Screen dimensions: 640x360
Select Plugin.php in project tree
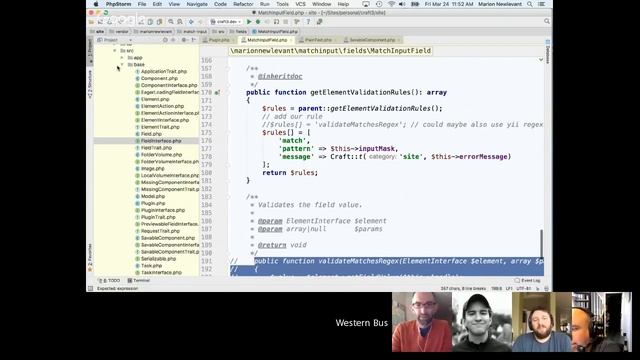(153, 203)
